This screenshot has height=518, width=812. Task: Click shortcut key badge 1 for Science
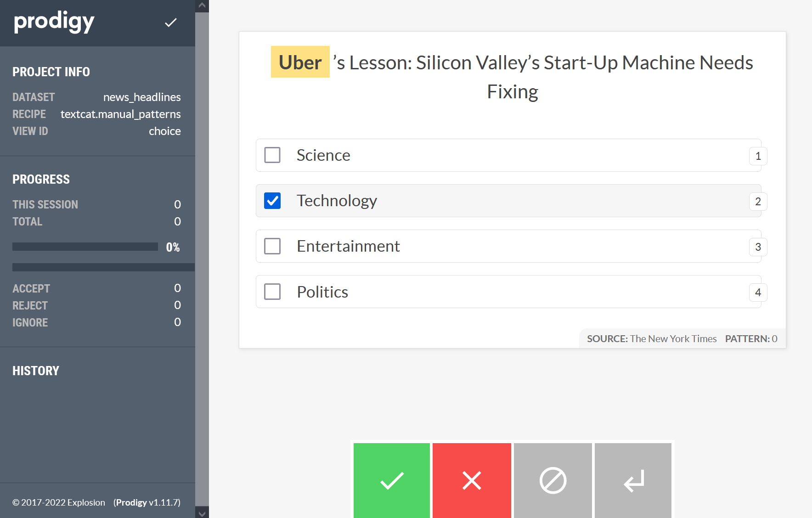point(758,156)
